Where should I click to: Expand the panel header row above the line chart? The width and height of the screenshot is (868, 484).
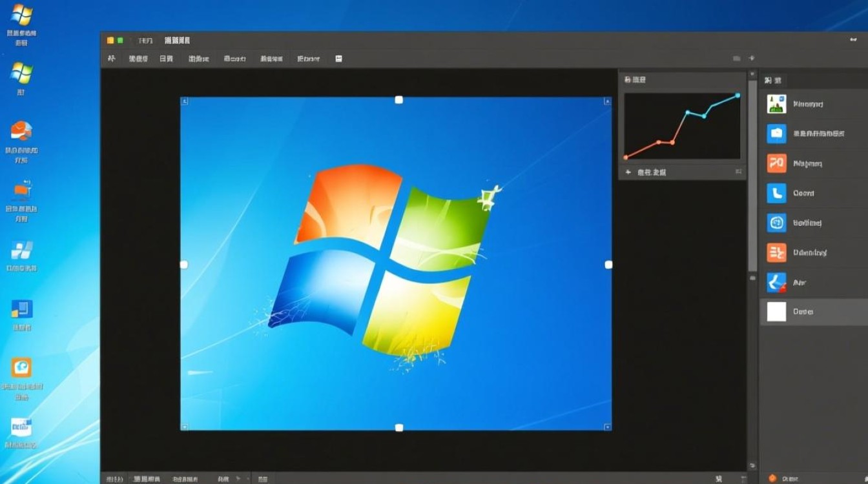click(x=681, y=79)
